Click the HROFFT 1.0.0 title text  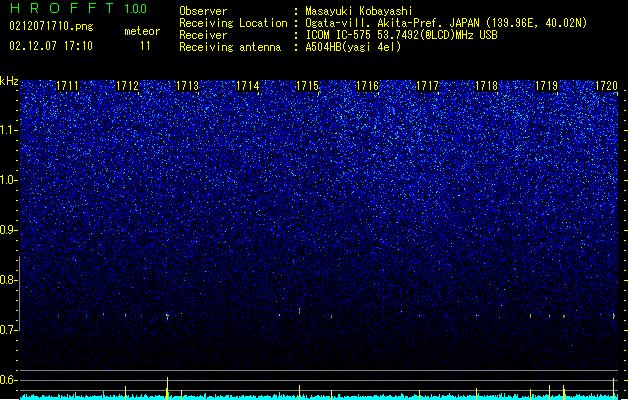point(79,8)
